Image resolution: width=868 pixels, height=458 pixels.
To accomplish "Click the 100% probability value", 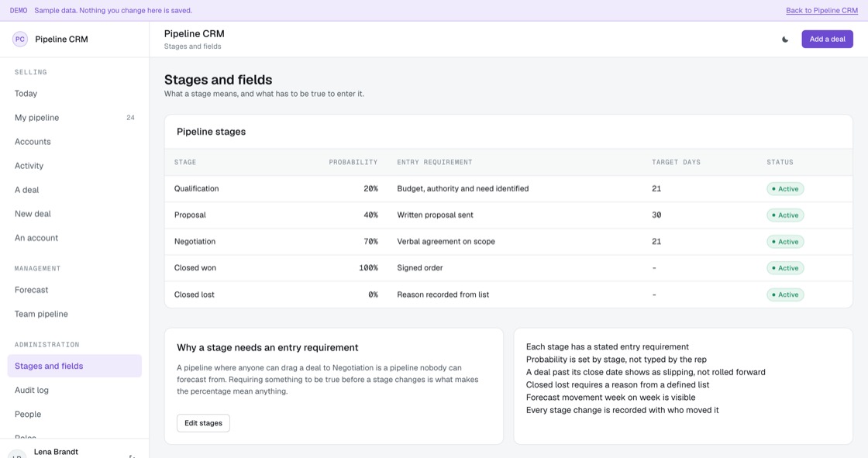I will (x=369, y=268).
